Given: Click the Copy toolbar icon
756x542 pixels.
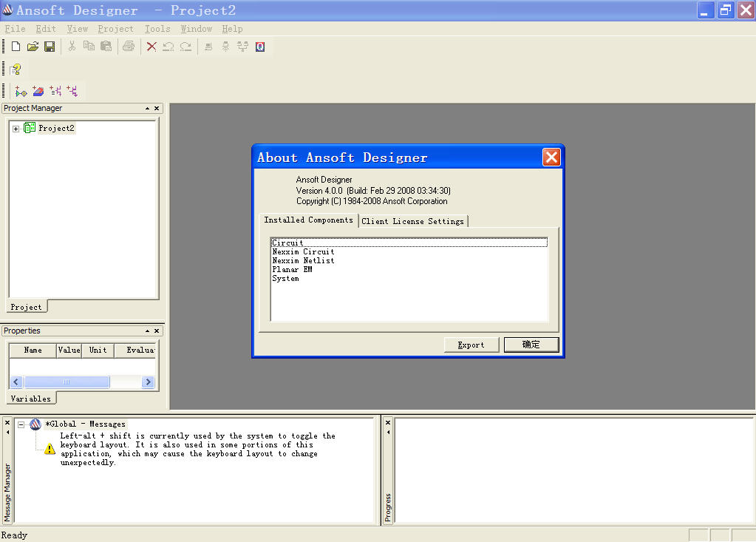Looking at the screenshot, I should click(89, 47).
